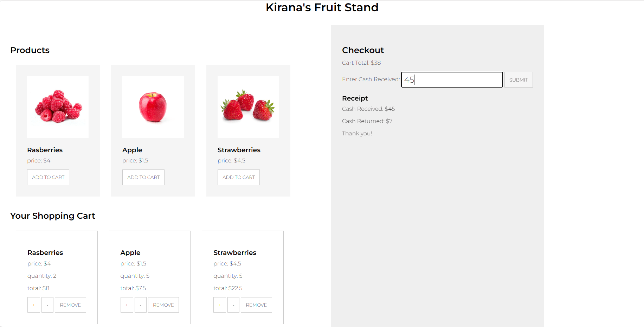
Task: Click the Cash Returned receipt line
Action: pos(367,121)
